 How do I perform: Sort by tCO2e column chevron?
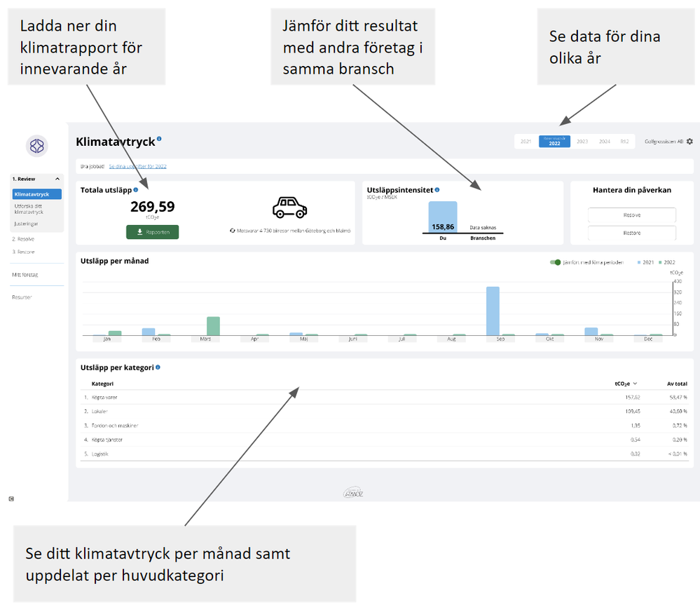(x=635, y=384)
